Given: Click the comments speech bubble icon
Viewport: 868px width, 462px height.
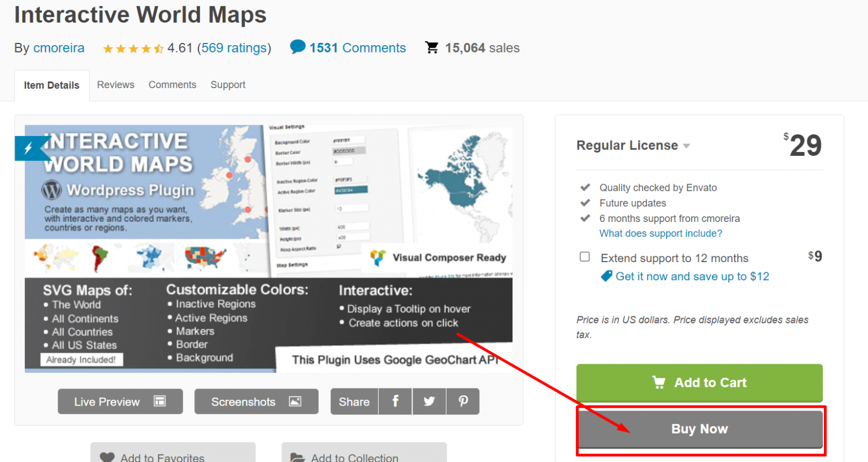Looking at the screenshot, I should click(297, 47).
